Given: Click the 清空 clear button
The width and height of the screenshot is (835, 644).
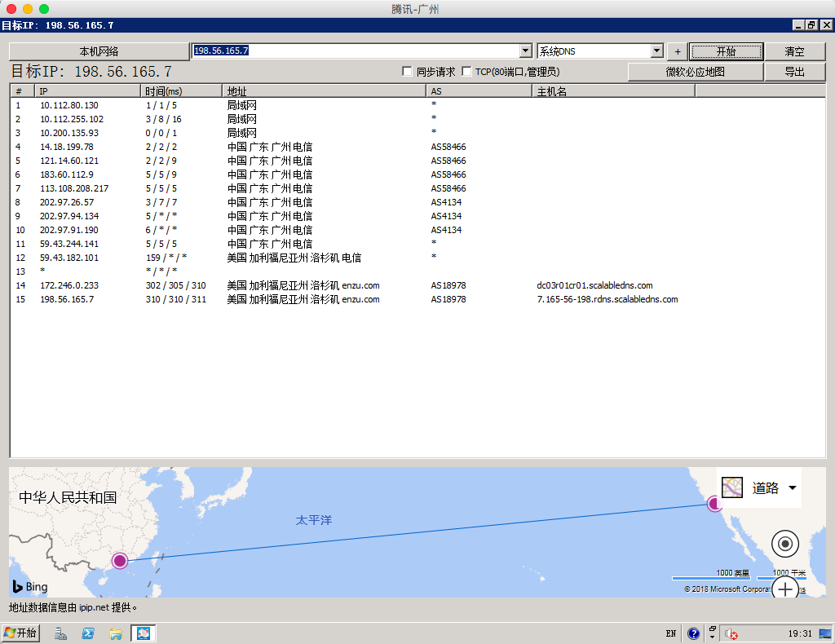Looking at the screenshot, I should [x=794, y=51].
